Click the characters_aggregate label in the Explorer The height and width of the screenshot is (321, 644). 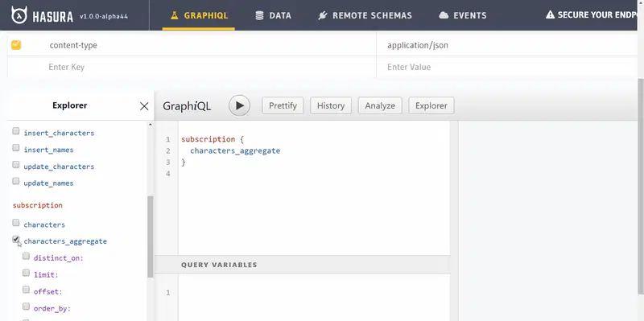(x=65, y=241)
